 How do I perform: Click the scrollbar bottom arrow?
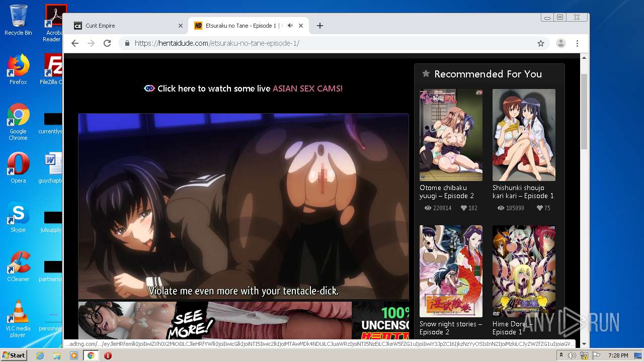pyautogui.click(x=584, y=344)
